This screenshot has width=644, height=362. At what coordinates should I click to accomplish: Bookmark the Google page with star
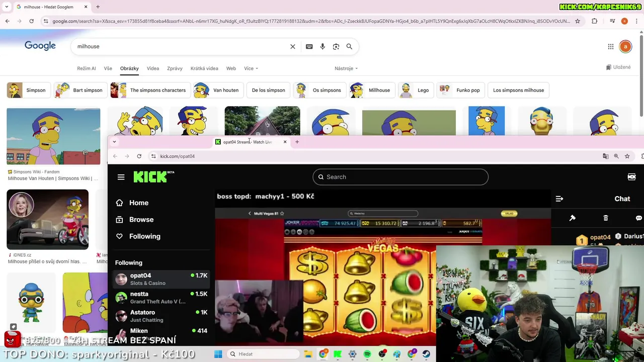click(578, 21)
